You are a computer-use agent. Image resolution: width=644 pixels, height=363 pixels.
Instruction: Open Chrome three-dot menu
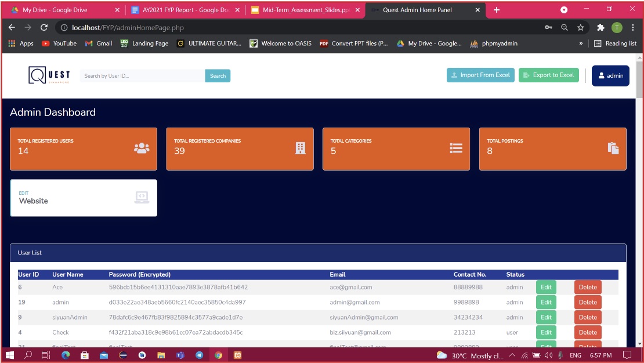pyautogui.click(x=633, y=27)
